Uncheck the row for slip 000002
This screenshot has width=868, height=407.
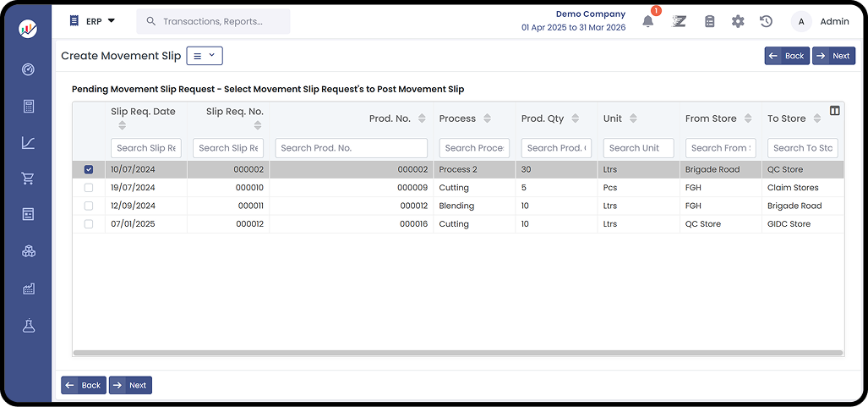click(x=89, y=169)
